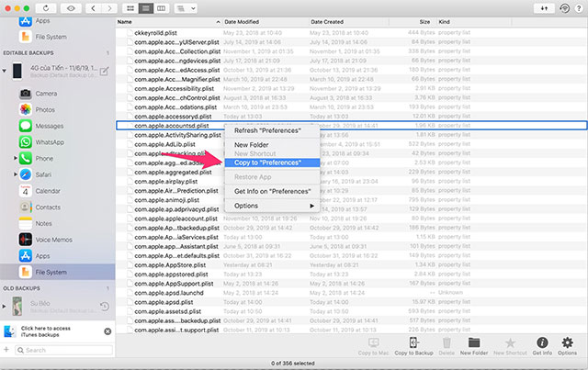Edit the 4G của Tiến backup name
Screen dimensions: 588x370
[104, 71]
